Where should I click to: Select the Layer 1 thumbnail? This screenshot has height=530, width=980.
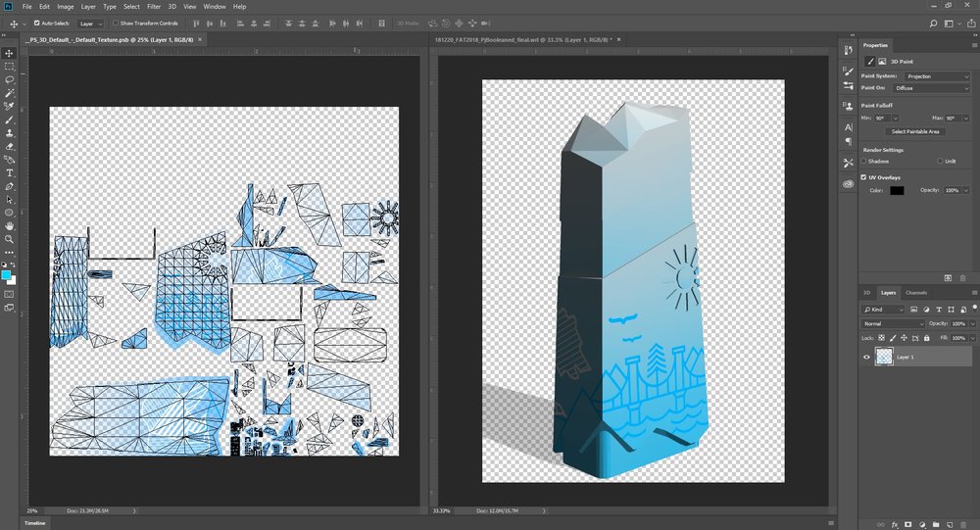coord(884,358)
